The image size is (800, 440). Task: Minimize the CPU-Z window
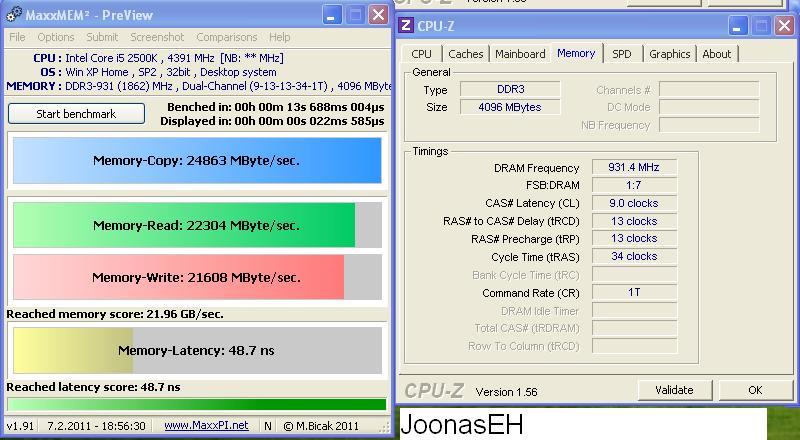point(738,26)
